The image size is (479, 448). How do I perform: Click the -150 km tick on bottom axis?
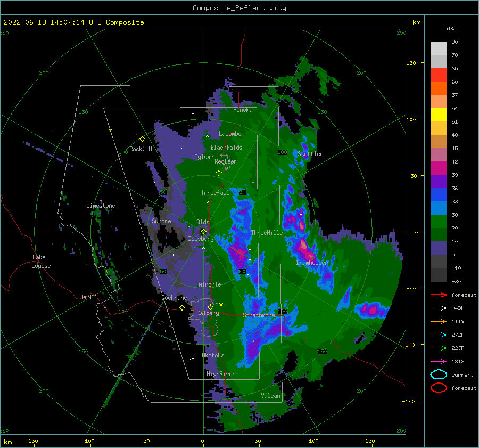32,441
